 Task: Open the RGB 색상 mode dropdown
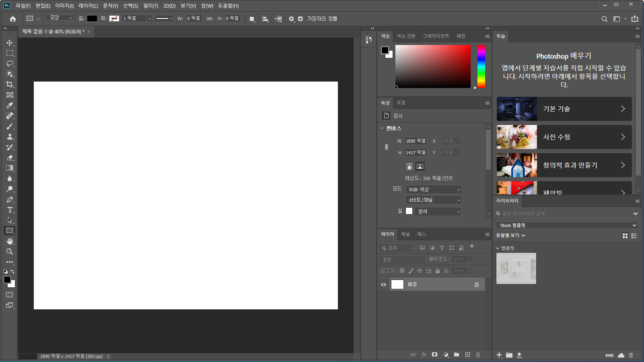(433, 190)
